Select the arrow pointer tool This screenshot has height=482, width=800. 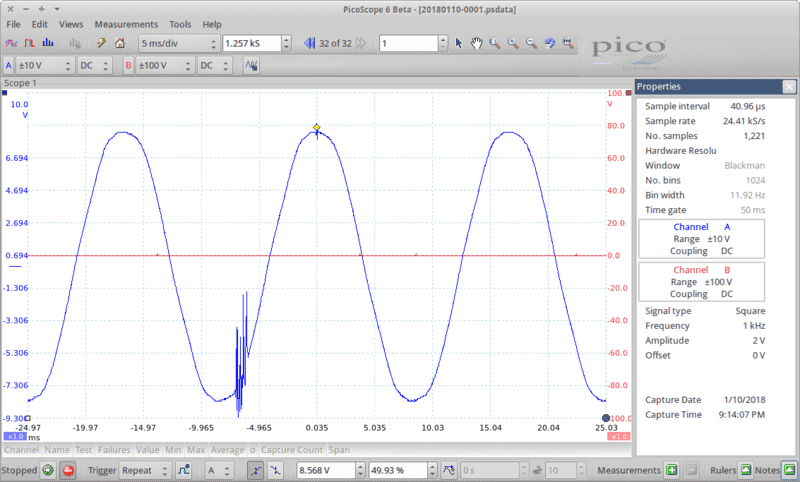pyautogui.click(x=459, y=44)
